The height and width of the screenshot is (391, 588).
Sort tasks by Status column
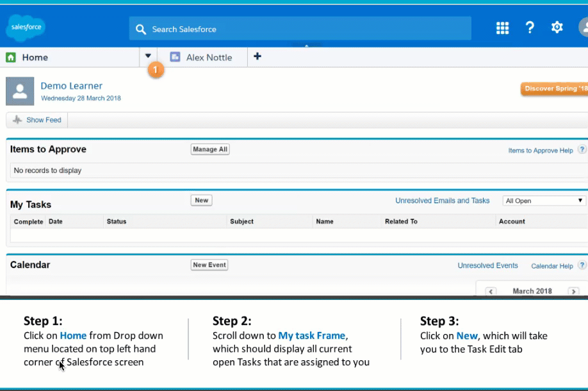[116, 222]
